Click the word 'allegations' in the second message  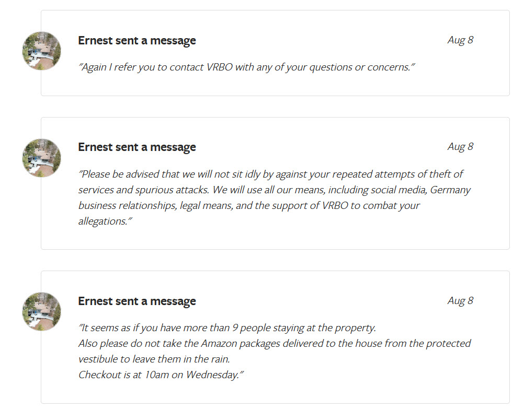[x=102, y=221]
